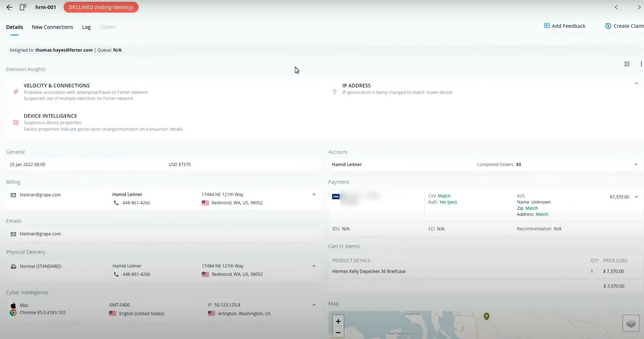This screenshot has width=644, height=339.
Task: Click the Account name Hamid Leitner
Action: pyautogui.click(x=347, y=165)
